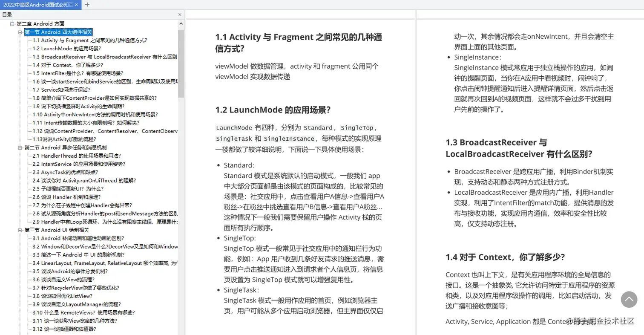Click page heading 1.1 Activity 与 Fragment 之间常见的几种通信方式
The image size is (644, 335).
[x=299, y=43]
